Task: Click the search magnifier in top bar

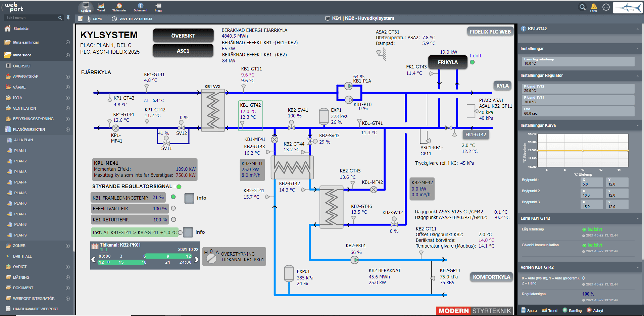Action: 583,7
